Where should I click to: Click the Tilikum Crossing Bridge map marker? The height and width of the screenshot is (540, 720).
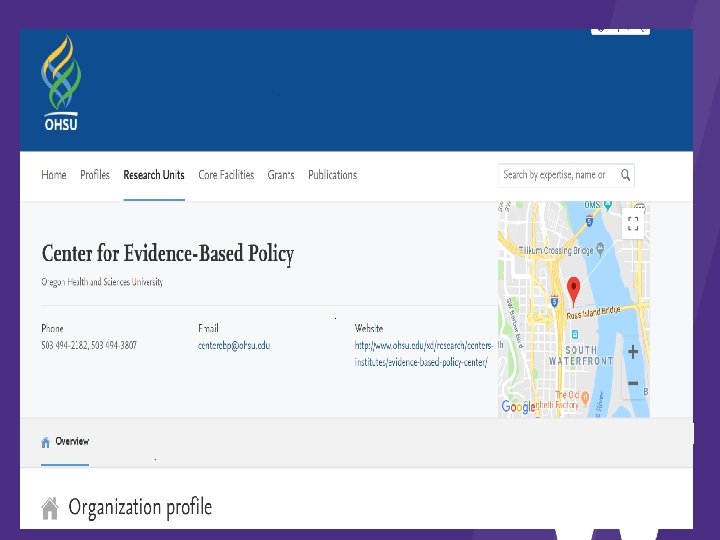tap(600, 249)
